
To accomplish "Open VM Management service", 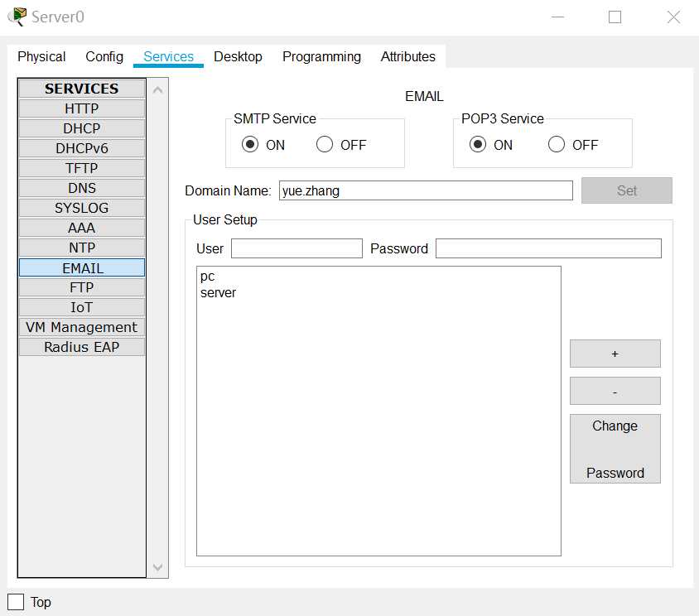I will point(82,327).
